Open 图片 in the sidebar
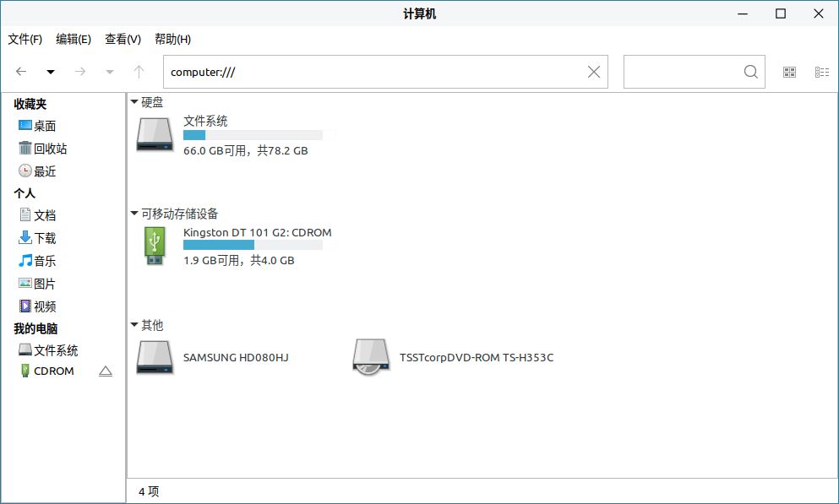Viewport: 839px width, 504px height. pyautogui.click(x=37, y=284)
